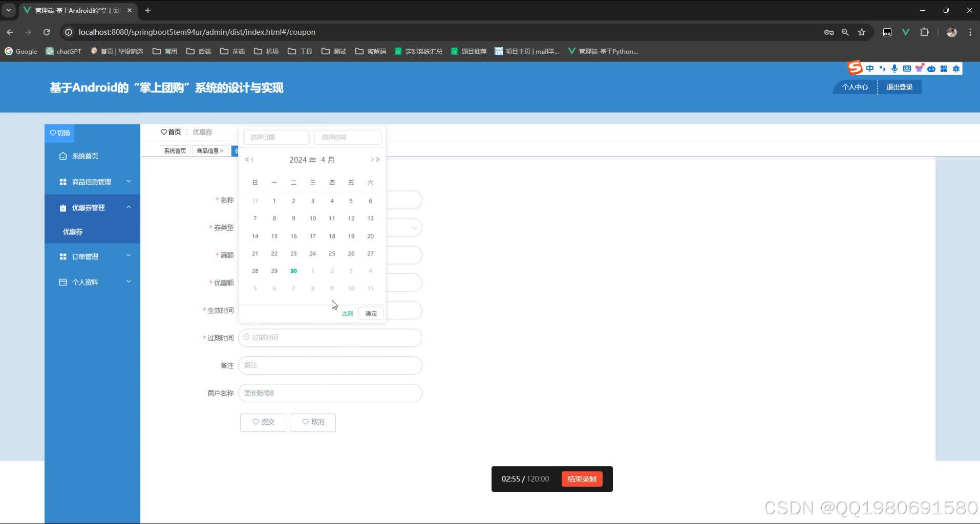
Task: Select date 15 in calendar
Action: click(x=274, y=236)
